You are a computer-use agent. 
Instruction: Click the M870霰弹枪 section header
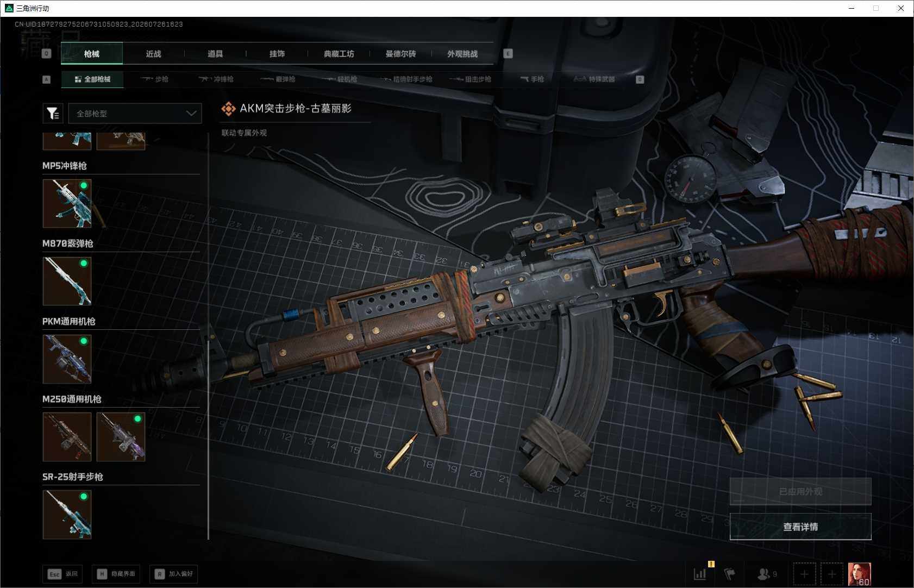click(68, 243)
